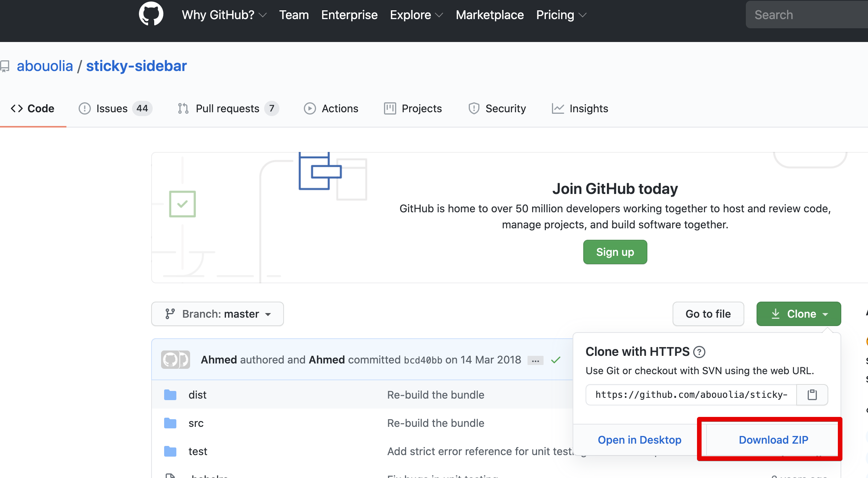Viewport: 868px width, 478px height.
Task: Click the Actions play icon
Action: (x=310, y=108)
